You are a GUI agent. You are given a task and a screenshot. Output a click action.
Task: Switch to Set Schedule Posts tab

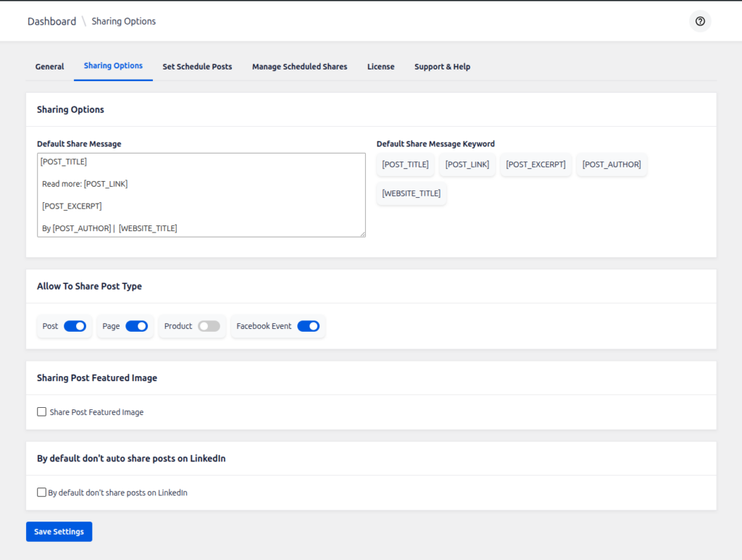pos(197,67)
